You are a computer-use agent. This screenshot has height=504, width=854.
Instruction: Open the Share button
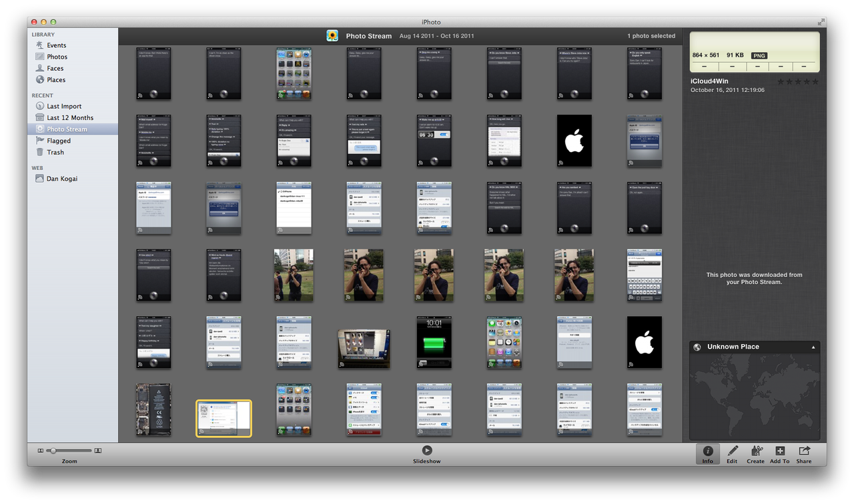coord(804,454)
